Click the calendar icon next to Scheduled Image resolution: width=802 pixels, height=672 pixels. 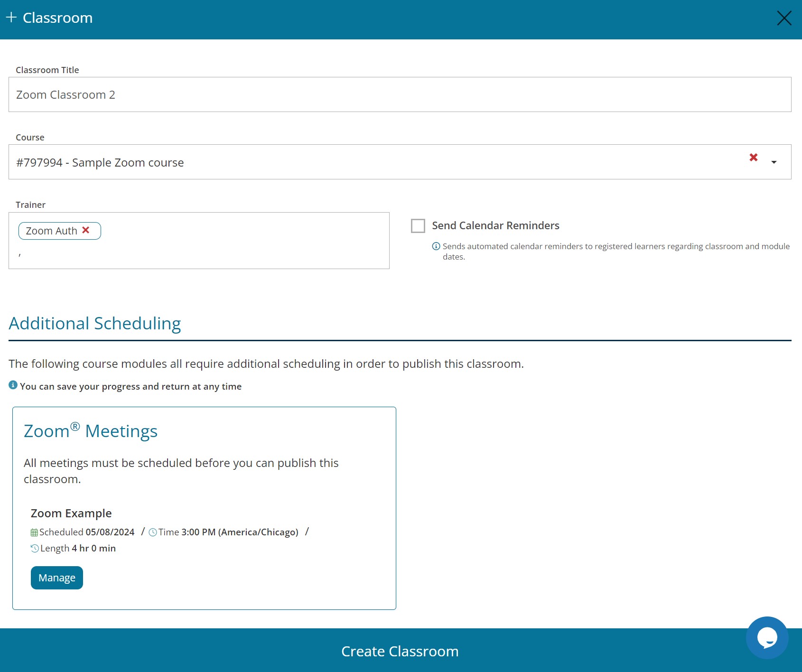[x=34, y=532]
